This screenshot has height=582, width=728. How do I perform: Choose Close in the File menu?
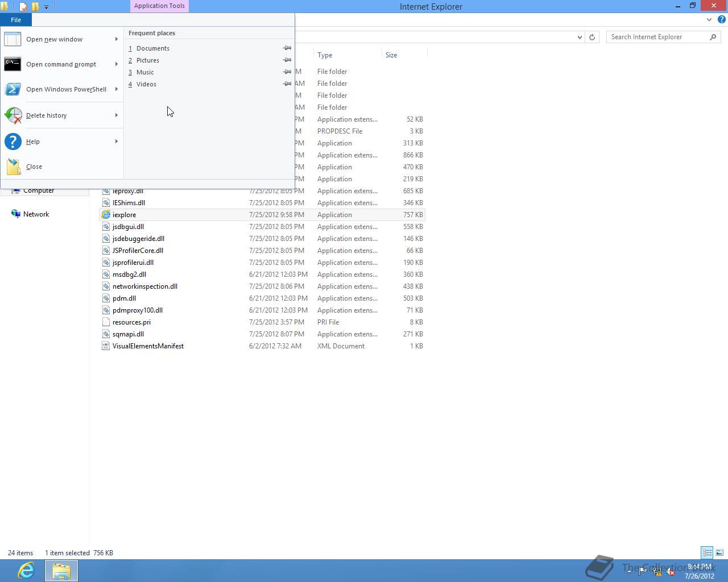click(62, 167)
